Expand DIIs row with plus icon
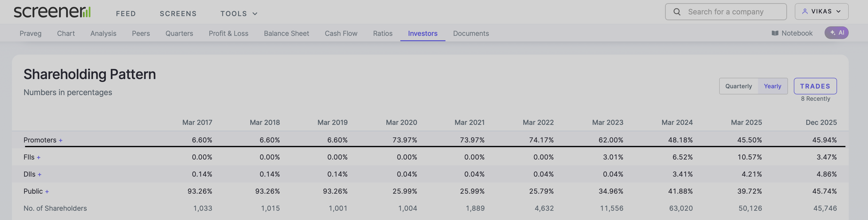Image resolution: width=868 pixels, height=220 pixels. 40,175
